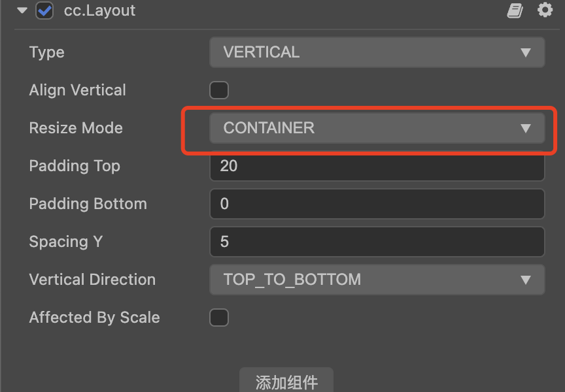Tick the Affected By Scale checkbox

[218, 318]
